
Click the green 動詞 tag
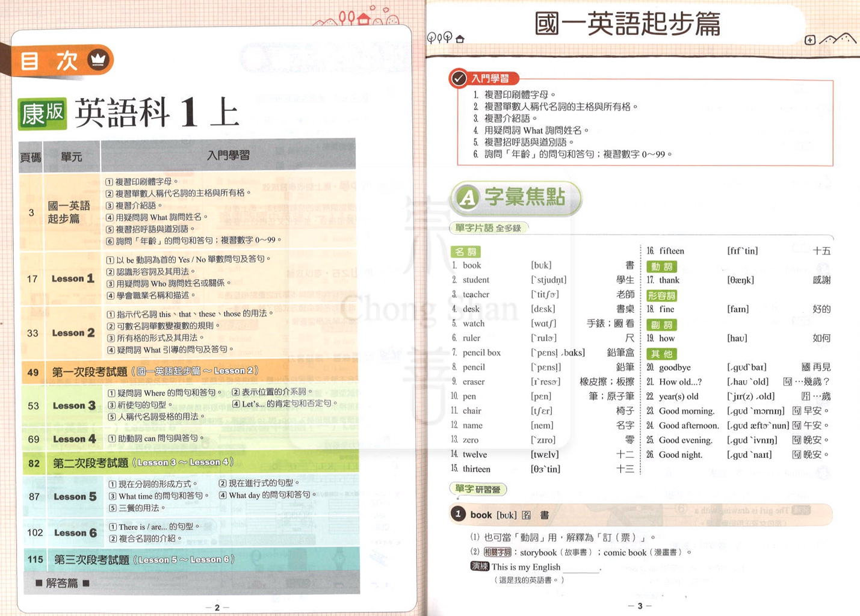[x=661, y=266]
